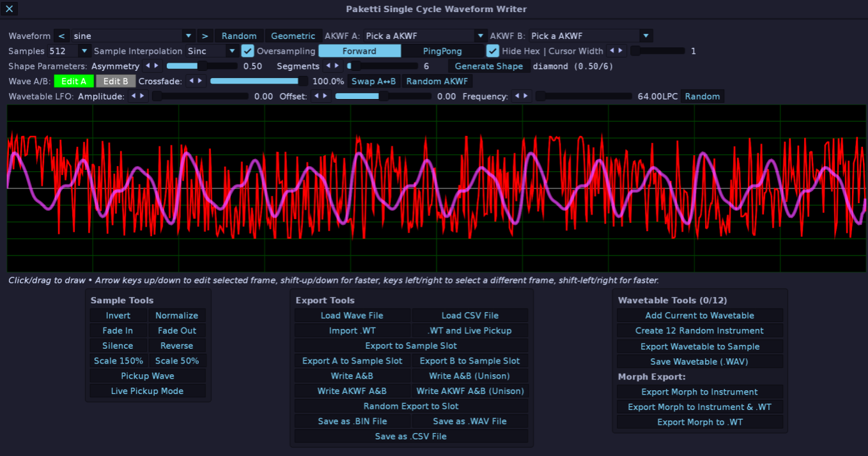Select the Forward loop mode
Image resolution: width=868 pixels, height=456 pixels.
click(359, 51)
